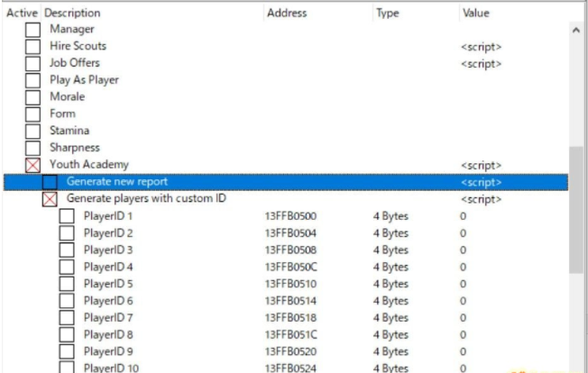Enable the Stamina checkbox
The height and width of the screenshot is (373, 588).
click(32, 131)
